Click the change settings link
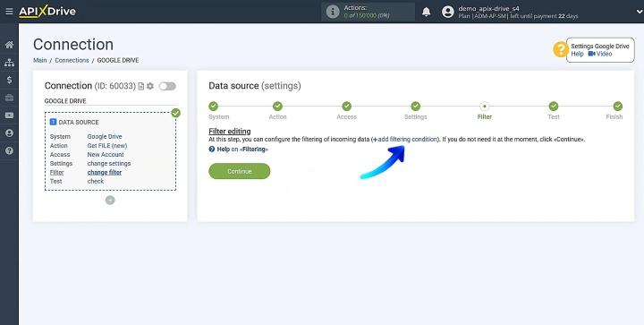The width and height of the screenshot is (644, 325). pos(109,164)
